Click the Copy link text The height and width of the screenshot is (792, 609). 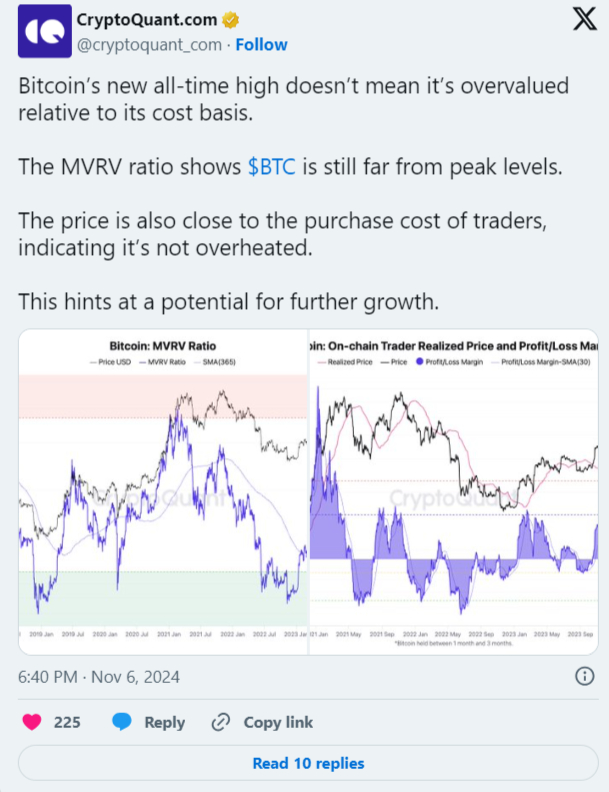278,722
